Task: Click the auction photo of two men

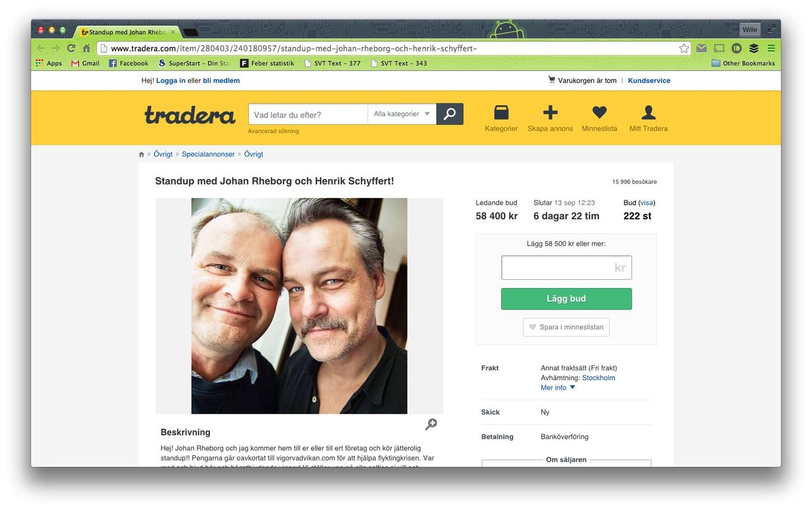Action: 299,306
